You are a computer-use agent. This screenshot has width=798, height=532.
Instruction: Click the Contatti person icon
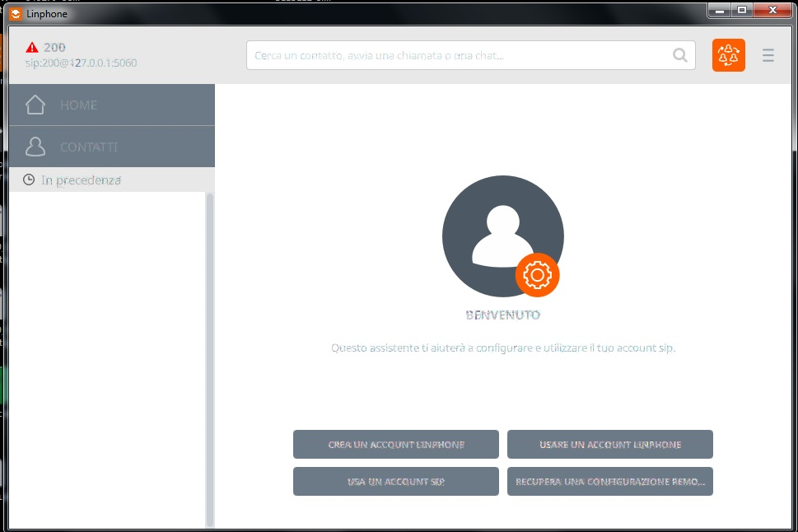click(x=35, y=147)
